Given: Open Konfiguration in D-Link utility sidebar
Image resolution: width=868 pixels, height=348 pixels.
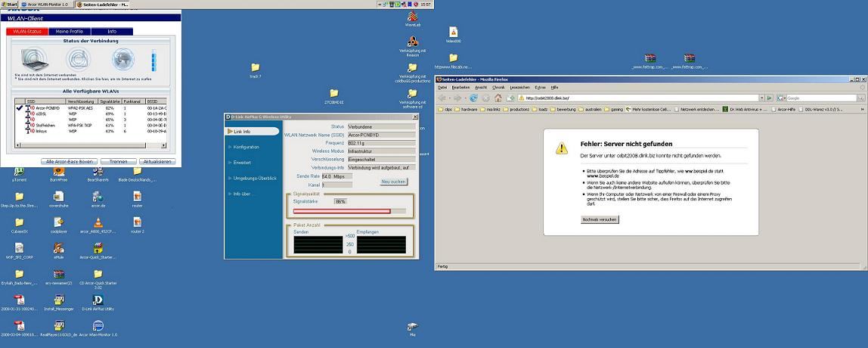Looking at the screenshot, I should [x=246, y=147].
